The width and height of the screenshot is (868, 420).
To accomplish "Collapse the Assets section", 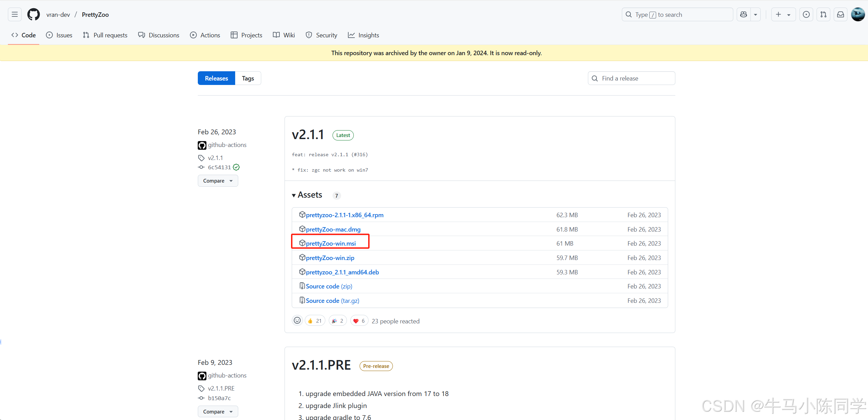I will (307, 195).
